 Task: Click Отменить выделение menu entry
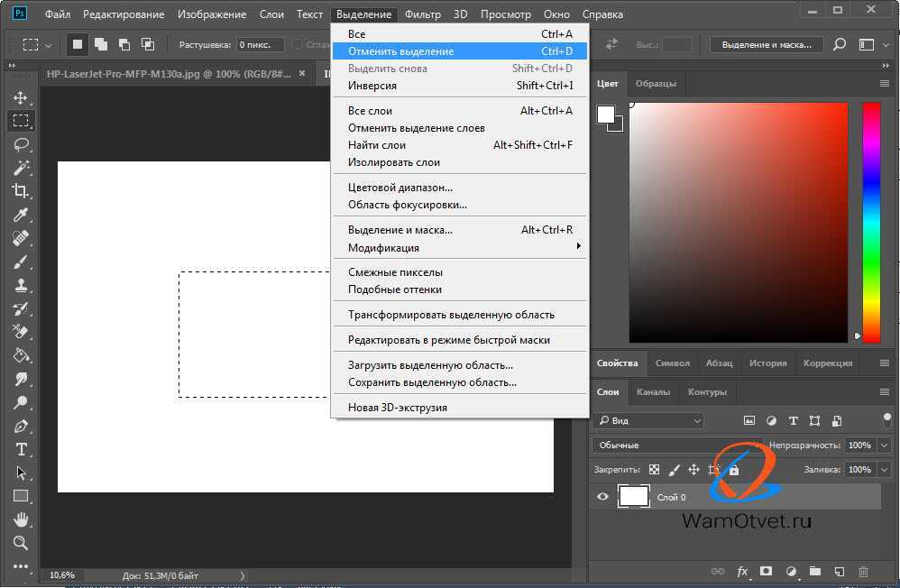point(460,51)
